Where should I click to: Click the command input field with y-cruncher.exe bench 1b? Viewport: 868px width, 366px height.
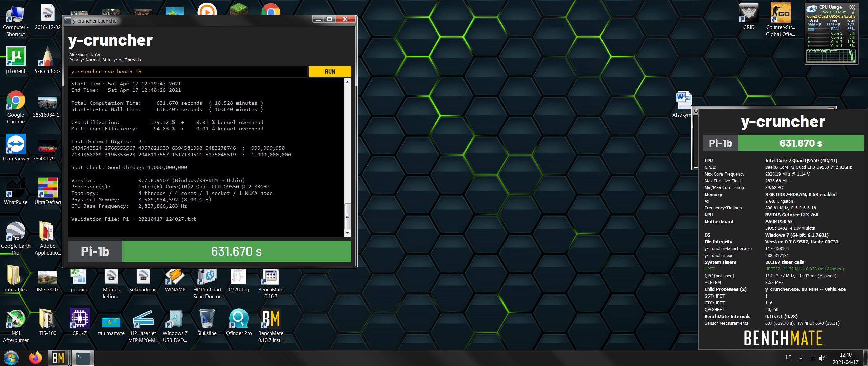coord(188,72)
